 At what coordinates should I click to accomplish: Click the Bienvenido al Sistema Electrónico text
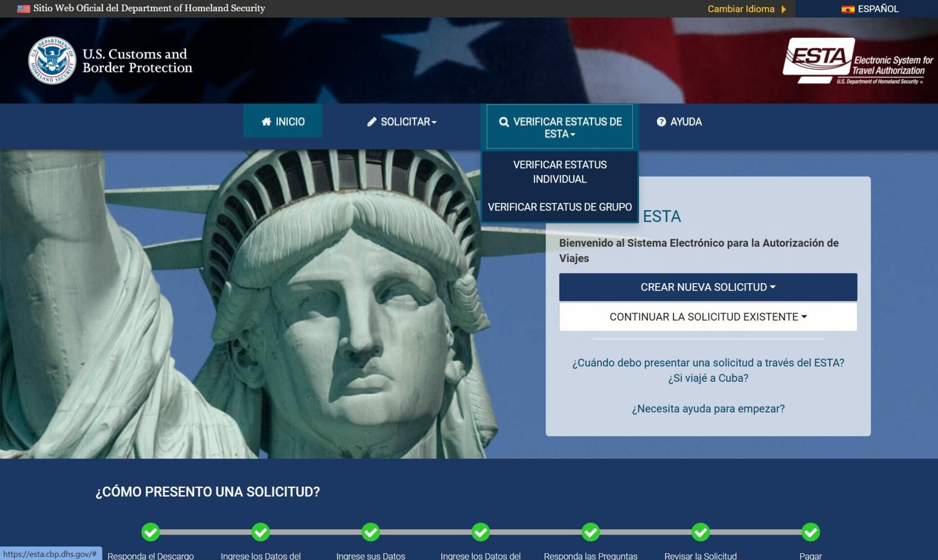pos(699,250)
